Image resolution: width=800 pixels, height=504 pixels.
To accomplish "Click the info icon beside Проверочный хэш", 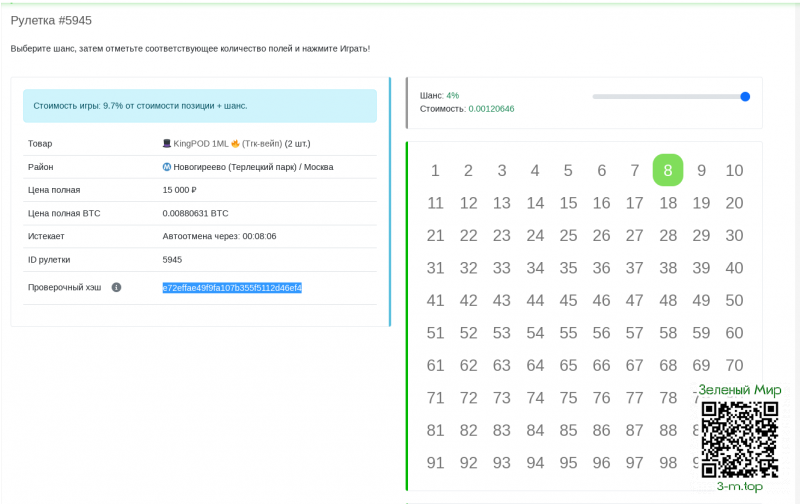I will coord(116,288).
